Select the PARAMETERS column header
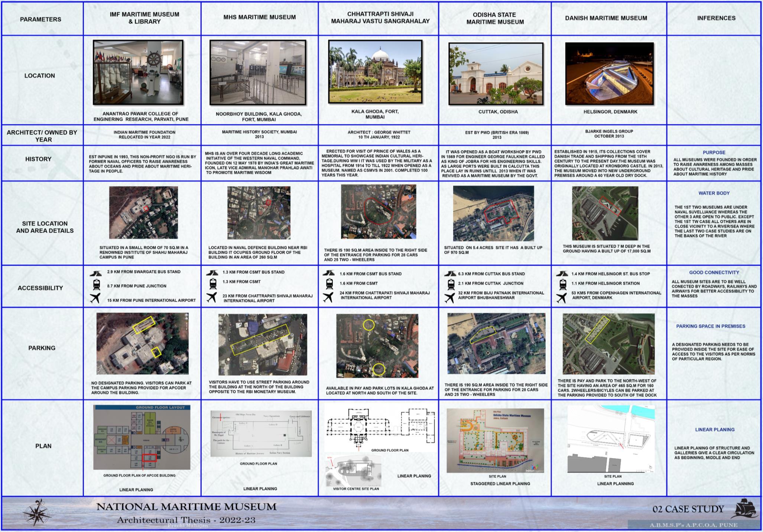Screen dimensions: 763x532 (x=40, y=19)
